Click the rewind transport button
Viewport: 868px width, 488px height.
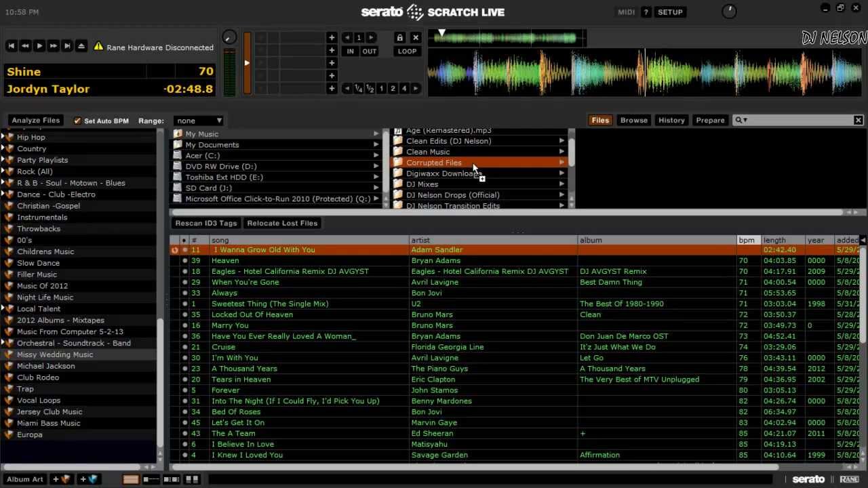point(25,46)
